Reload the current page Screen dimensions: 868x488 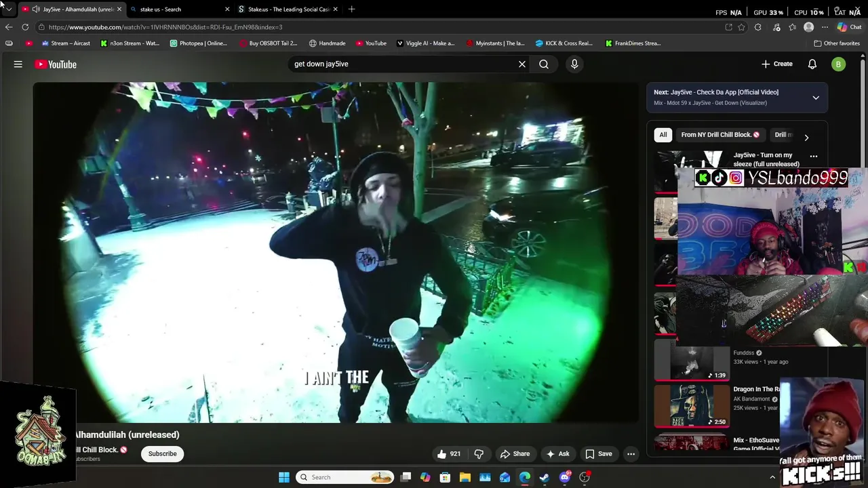tap(25, 27)
